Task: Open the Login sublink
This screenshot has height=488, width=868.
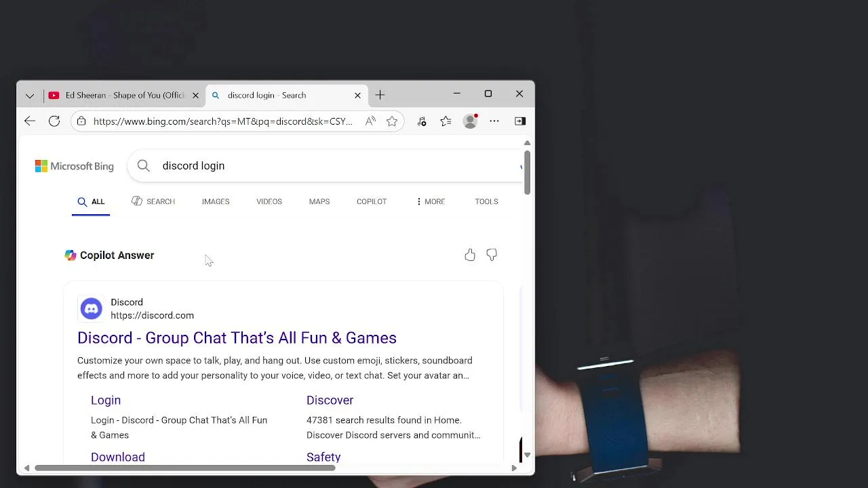Action: [106, 400]
